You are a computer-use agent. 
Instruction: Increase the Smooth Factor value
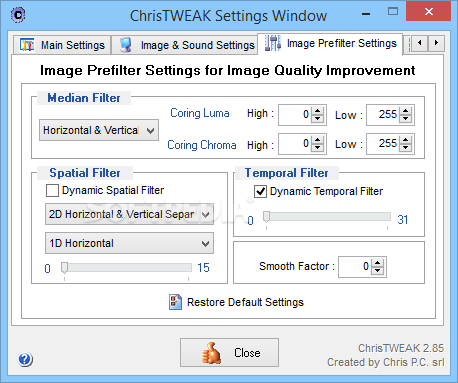tap(377, 263)
